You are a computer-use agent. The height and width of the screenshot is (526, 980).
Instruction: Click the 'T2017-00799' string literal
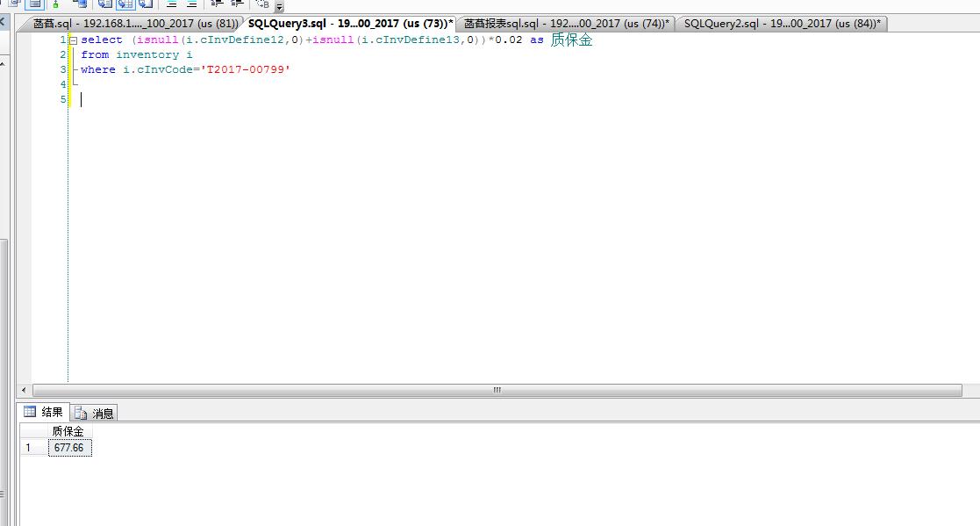point(246,70)
